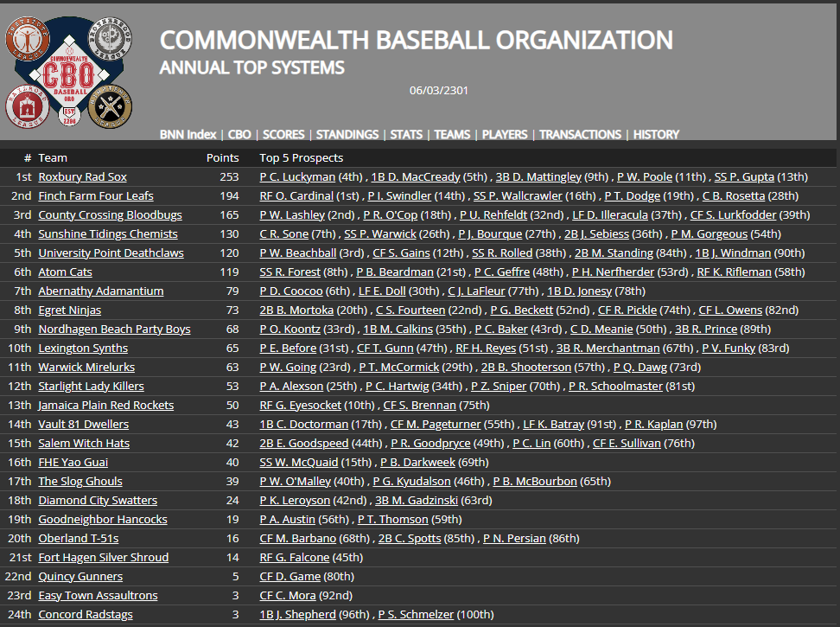Open W. Beachball's player profile
The width and height of the screenshot is (840, 627).
pyautogui.click(x=303, y=253)
